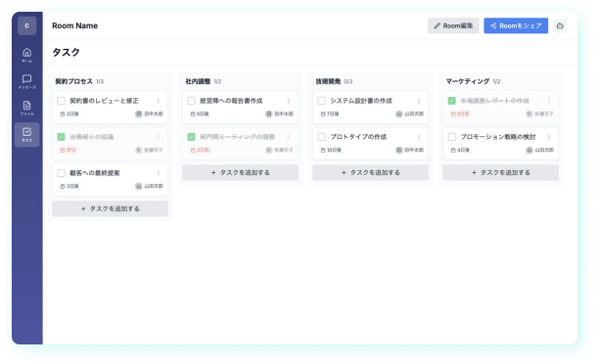The height and width of the screenshot is (364, 597).
Task: Add a task under 社内調整 column
Action: (x=240, y=172)
